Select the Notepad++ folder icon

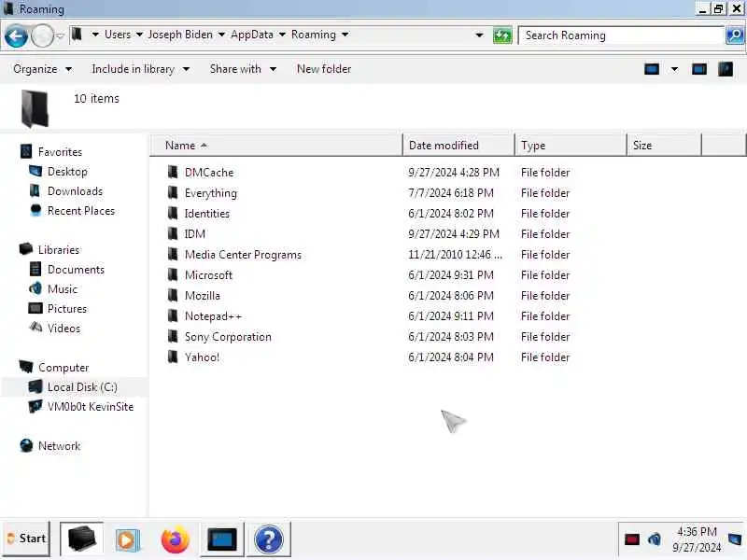[x=173, y=315]
